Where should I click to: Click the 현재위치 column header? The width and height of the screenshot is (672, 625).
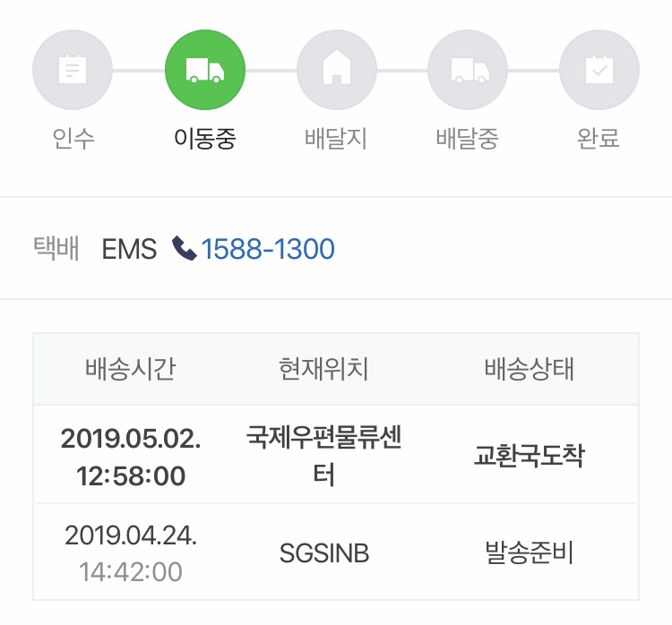pyautogui.click(x=323, y=369)
